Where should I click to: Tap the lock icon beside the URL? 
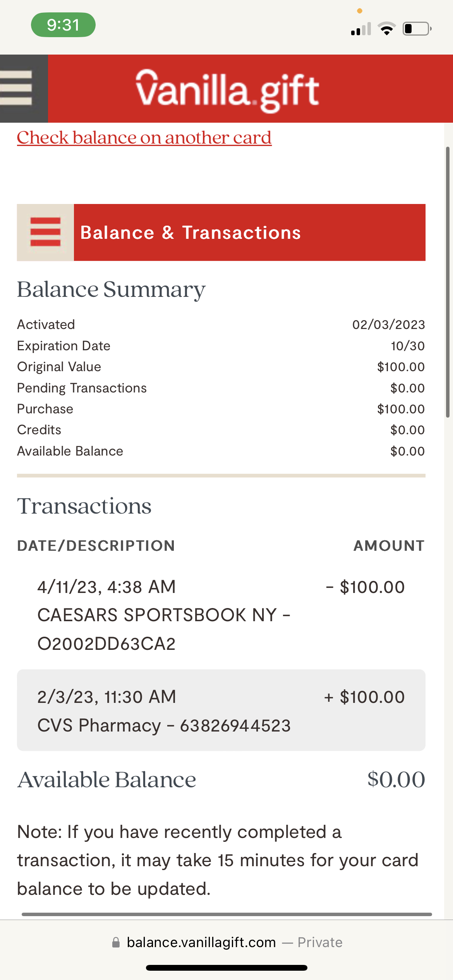pyautogui.click(x=116, y=942)
